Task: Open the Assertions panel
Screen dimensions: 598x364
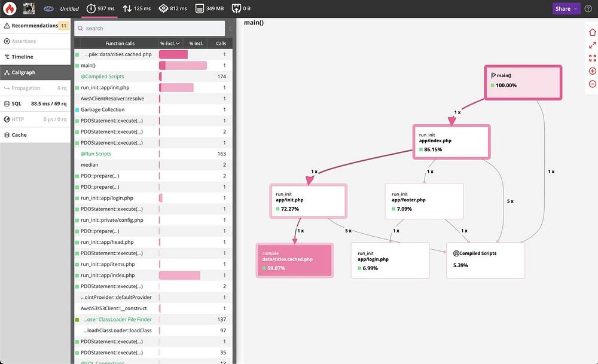Action: (x=35, y=41)
